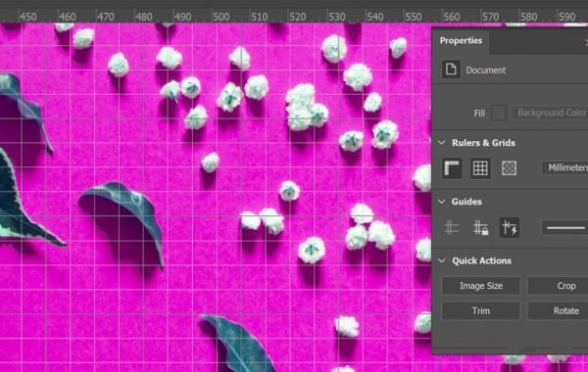Click the Fill color swatch

(499, 113)
